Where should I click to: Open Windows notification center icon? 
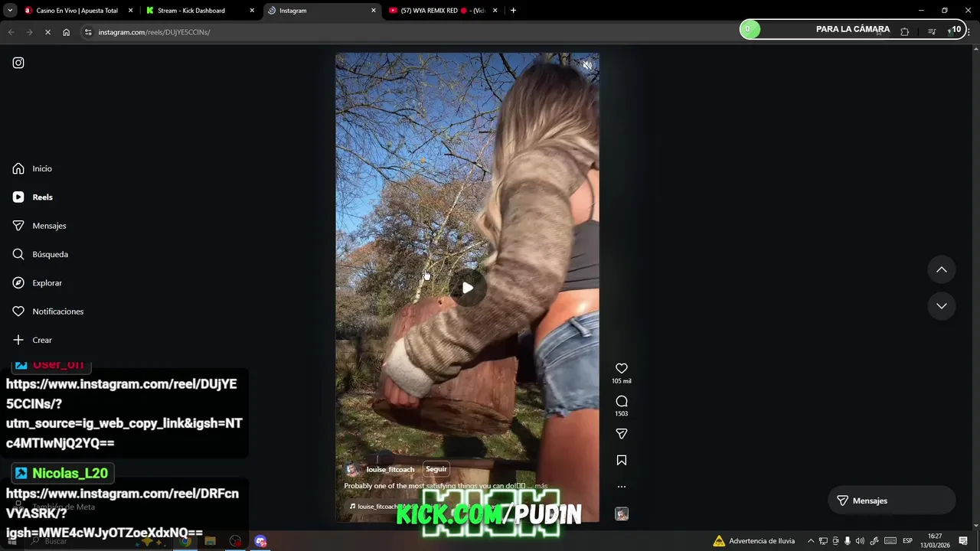pyautogui.click(x=963, y=541)
